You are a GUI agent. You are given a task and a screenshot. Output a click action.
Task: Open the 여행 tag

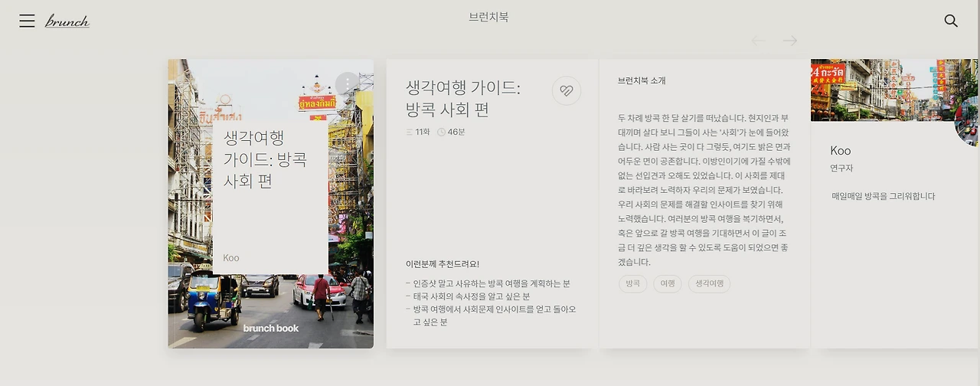[667, 283]
